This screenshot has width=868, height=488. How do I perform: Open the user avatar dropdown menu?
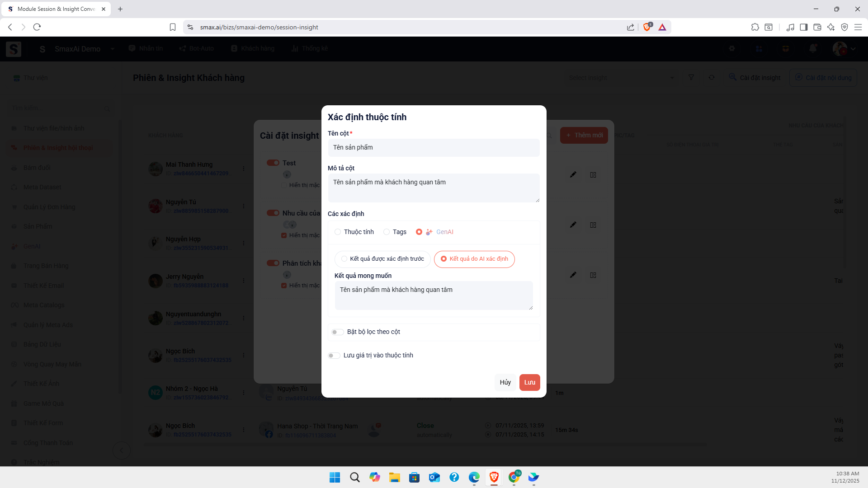(x=844, y=49)
